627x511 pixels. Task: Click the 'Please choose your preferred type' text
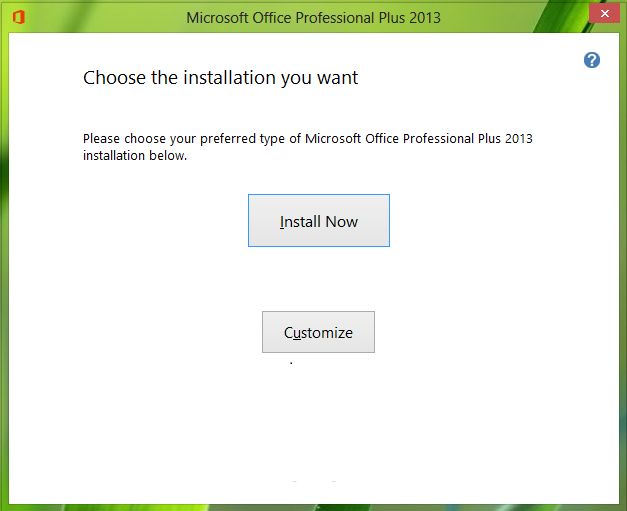click(308, 147)
